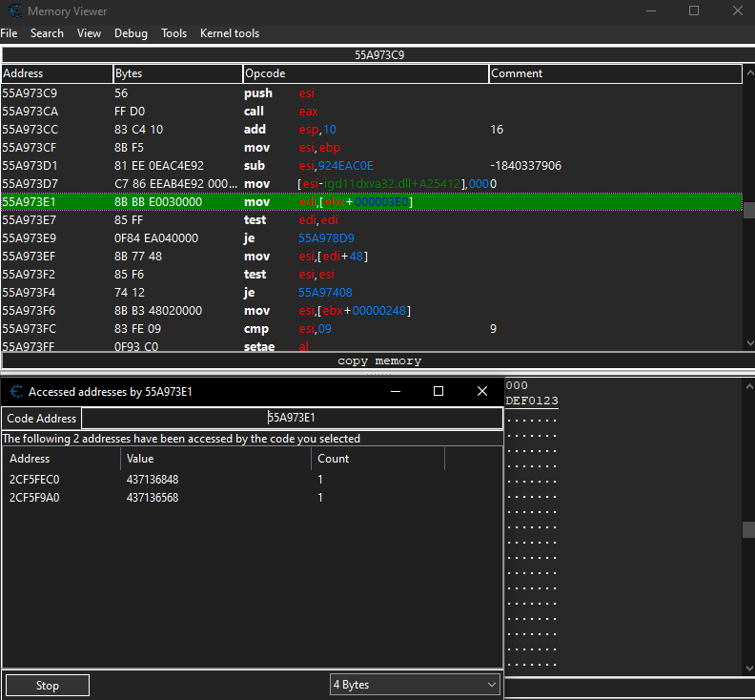Open the Debug menu
Screen dimensions: 755x700
(131, 33)
